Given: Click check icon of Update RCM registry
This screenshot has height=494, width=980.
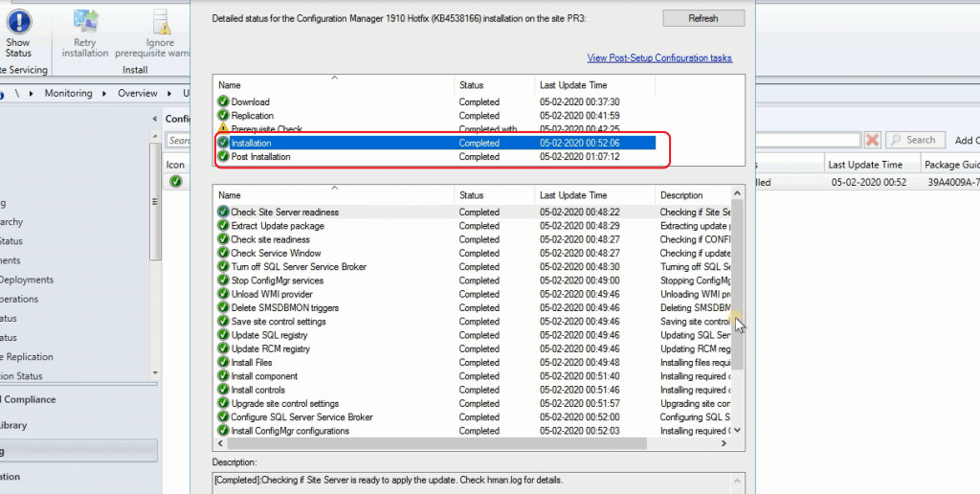Looking at the screenshot, I should [223, 348].
